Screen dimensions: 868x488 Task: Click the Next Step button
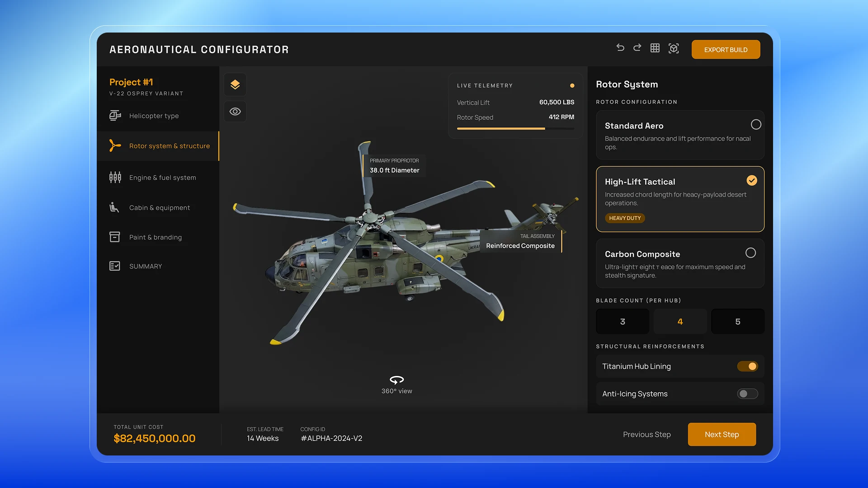[722, 434]
